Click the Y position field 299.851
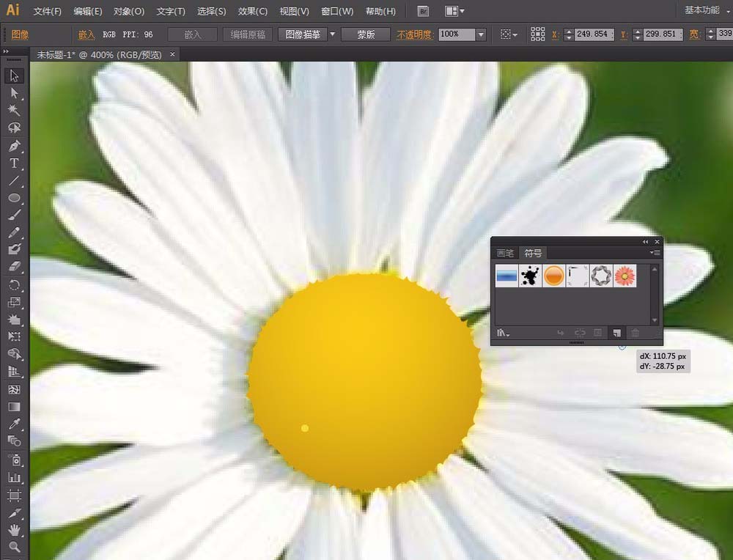Screen dimensions: 733x560 click(663, 34)
